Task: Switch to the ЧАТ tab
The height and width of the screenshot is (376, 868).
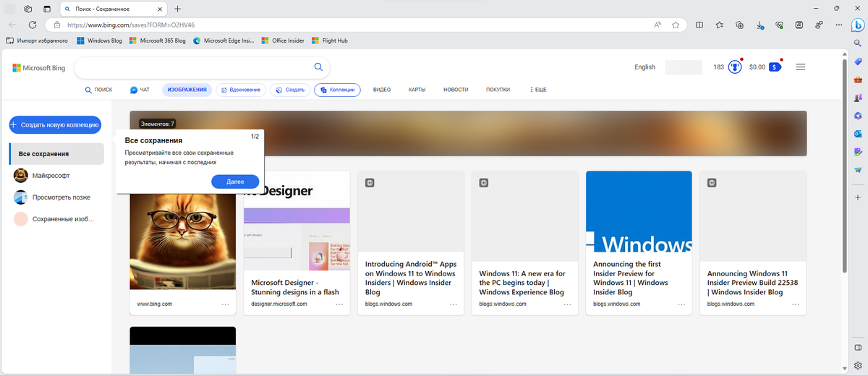Action: tap(140, 90)
